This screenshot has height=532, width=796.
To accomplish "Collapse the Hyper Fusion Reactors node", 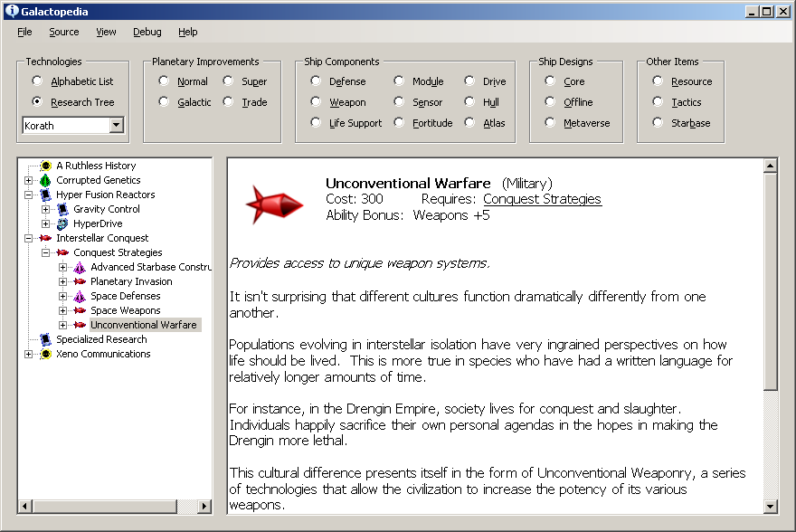I will coord(28,195).
